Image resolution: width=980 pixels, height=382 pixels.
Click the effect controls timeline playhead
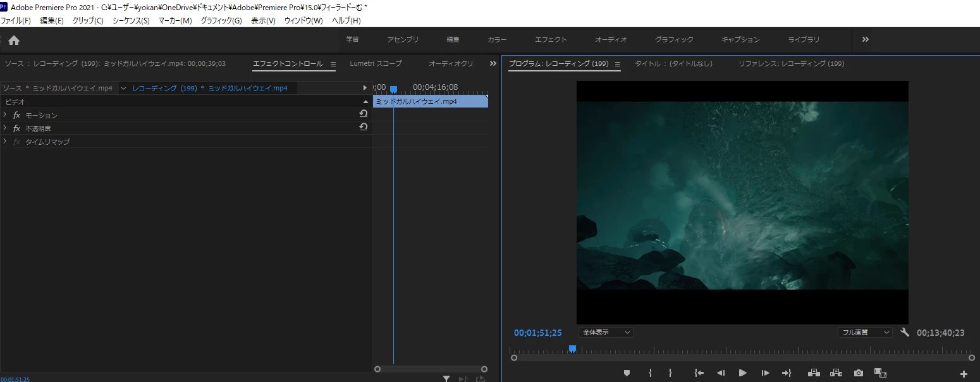[x=393, y=89]
